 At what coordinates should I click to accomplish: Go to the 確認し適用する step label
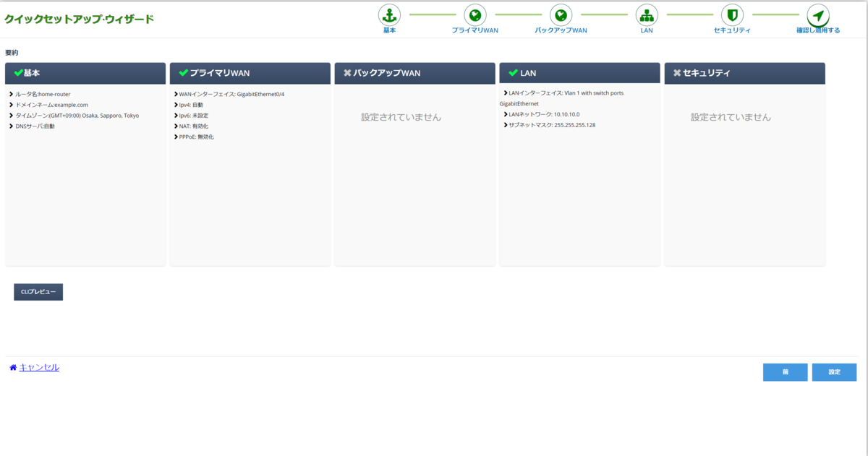point(818,30)
